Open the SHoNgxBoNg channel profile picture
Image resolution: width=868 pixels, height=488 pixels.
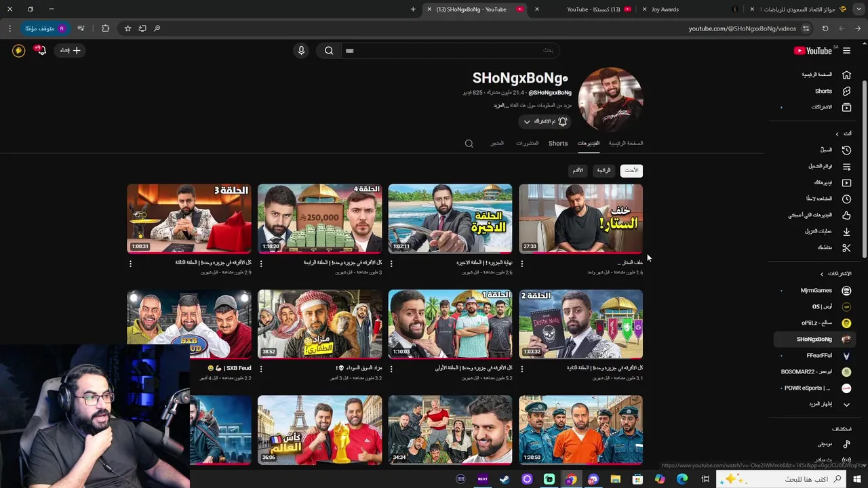pos(610,99)
